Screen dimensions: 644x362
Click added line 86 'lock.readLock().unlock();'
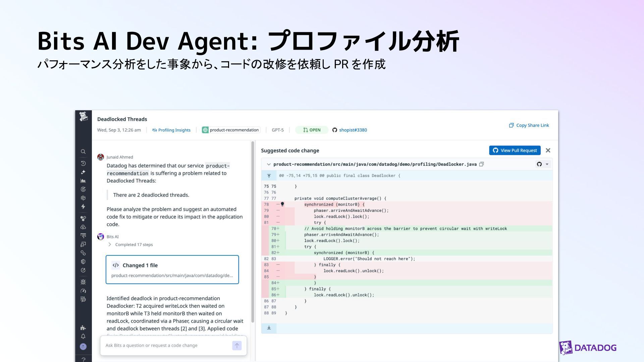click(x=344, y=295)
